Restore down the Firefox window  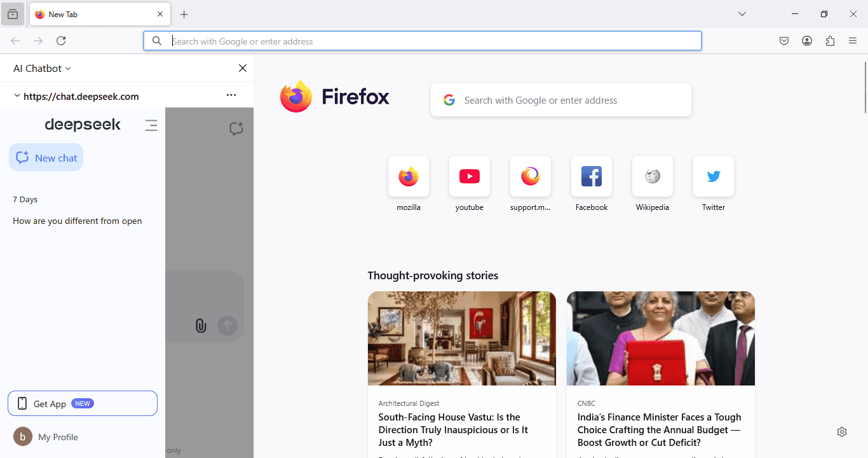[824, 14]
